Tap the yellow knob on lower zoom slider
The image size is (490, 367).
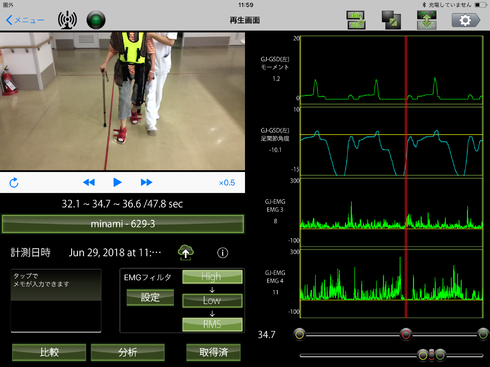(x=423, y=355)
